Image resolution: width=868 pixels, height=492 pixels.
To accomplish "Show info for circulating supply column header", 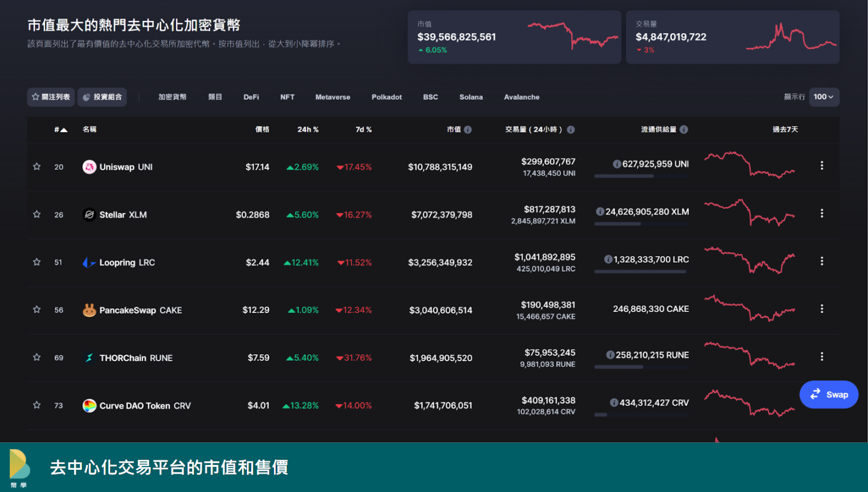I will coord(684,130).
